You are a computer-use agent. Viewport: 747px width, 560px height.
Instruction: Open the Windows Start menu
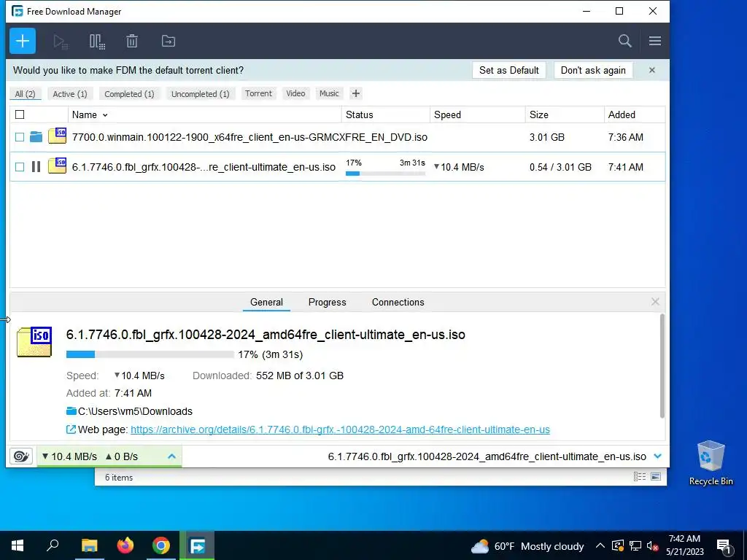tap(18, 545)
